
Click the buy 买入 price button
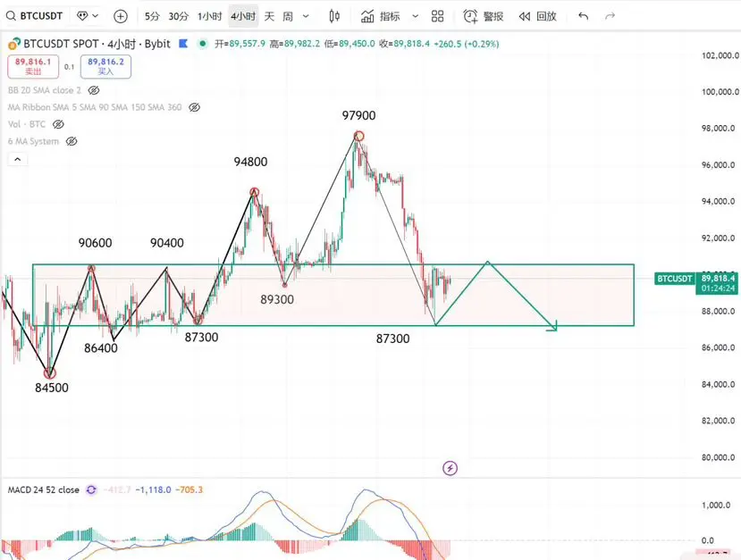click(105, 67)
